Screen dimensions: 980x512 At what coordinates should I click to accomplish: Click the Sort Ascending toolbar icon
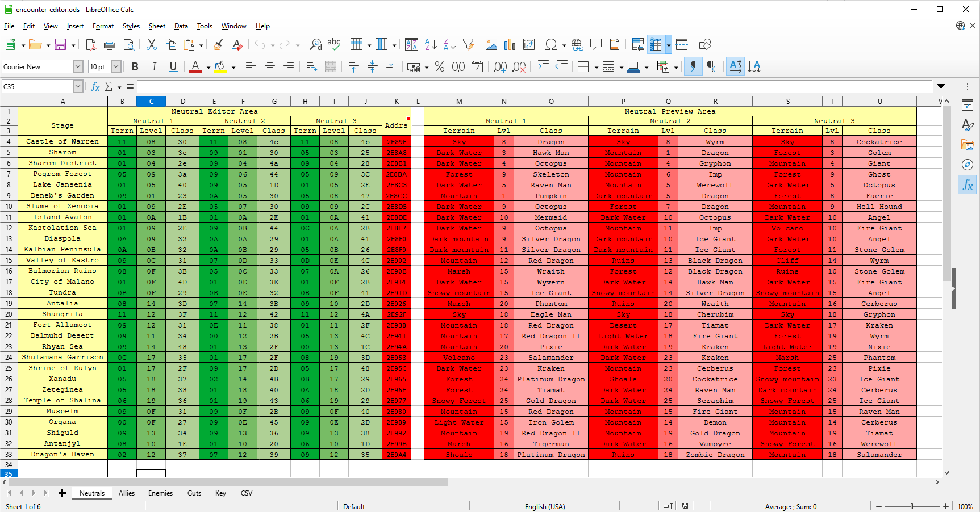point(431,44)
